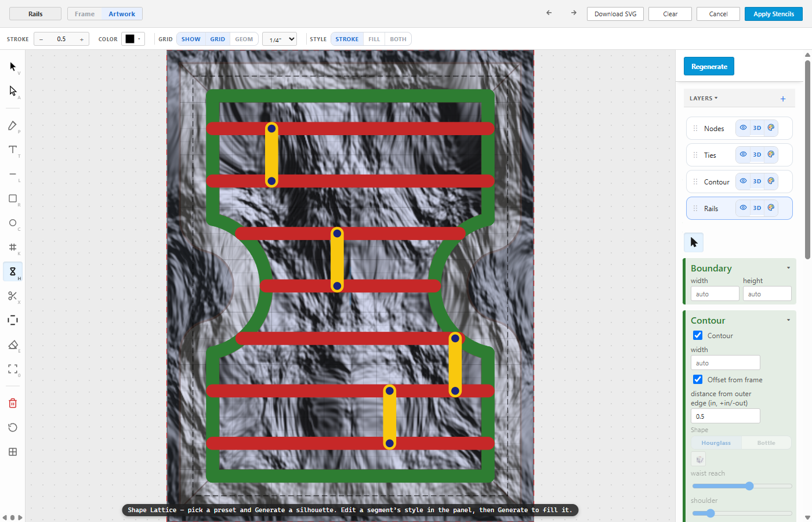The width and height of the screenshot is (812, 522).
Task: Pick the Line tool
Action: (x=13, y=174)
